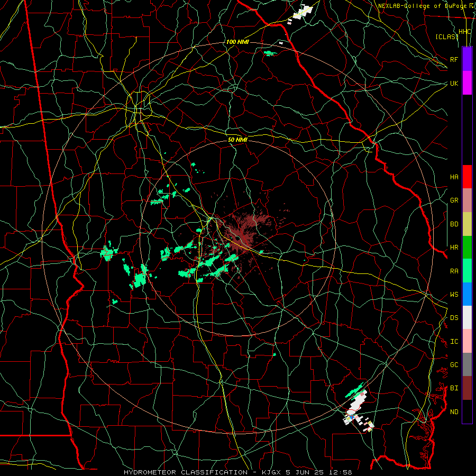Viewport: 476px width, 476px height.
Task: Click the UK magenta legend swatch
Action: pyautogui.click(x=467, y=83)
